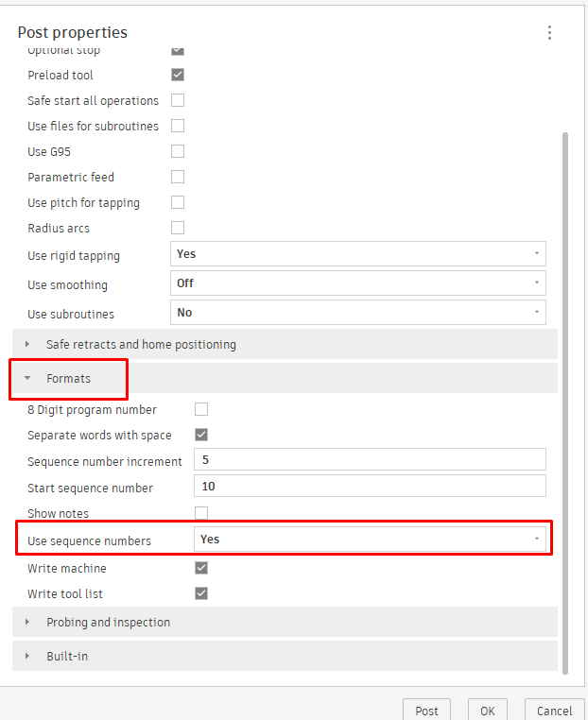This screenshot has width=588, height=720.
Task: Click the Start sequence number field
Action: coord(370,487)
